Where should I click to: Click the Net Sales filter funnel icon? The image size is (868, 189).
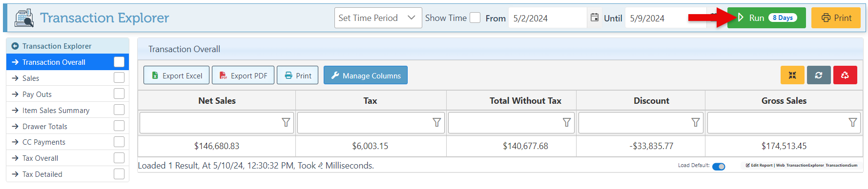(286, 122)
